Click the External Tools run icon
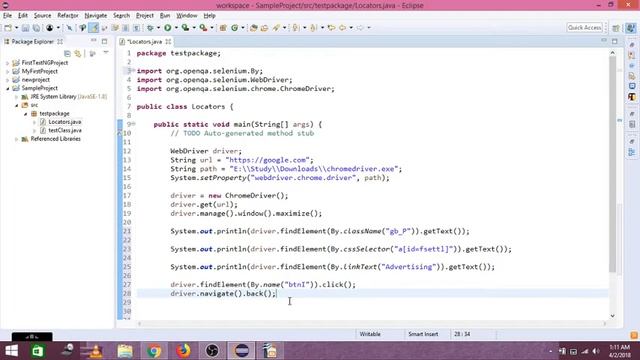The image size is (640, 360). coord(203,28)
